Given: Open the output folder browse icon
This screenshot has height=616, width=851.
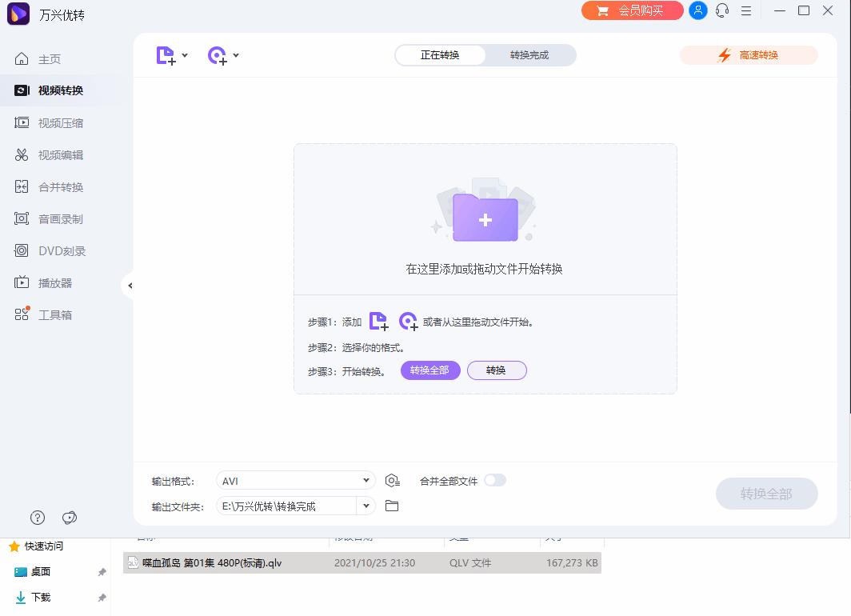Looking at the screenshot, I should click(x=392, y=506).
